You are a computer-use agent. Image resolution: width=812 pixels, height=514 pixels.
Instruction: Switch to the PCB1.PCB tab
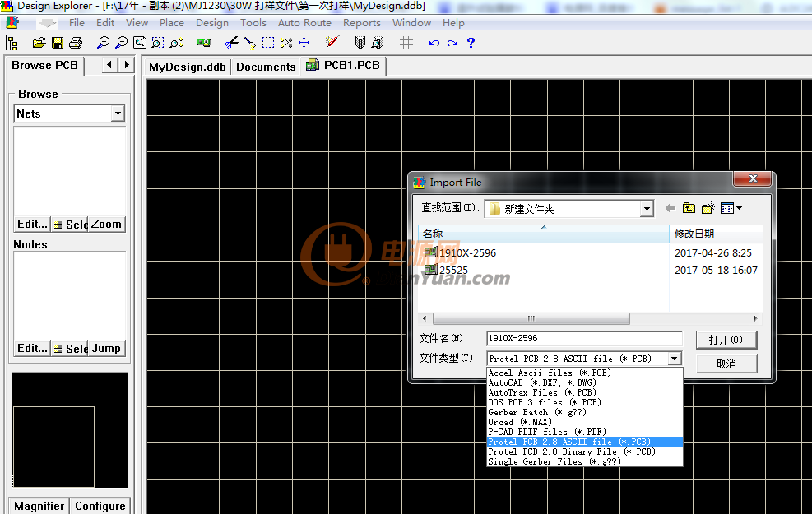coord(344,66)
